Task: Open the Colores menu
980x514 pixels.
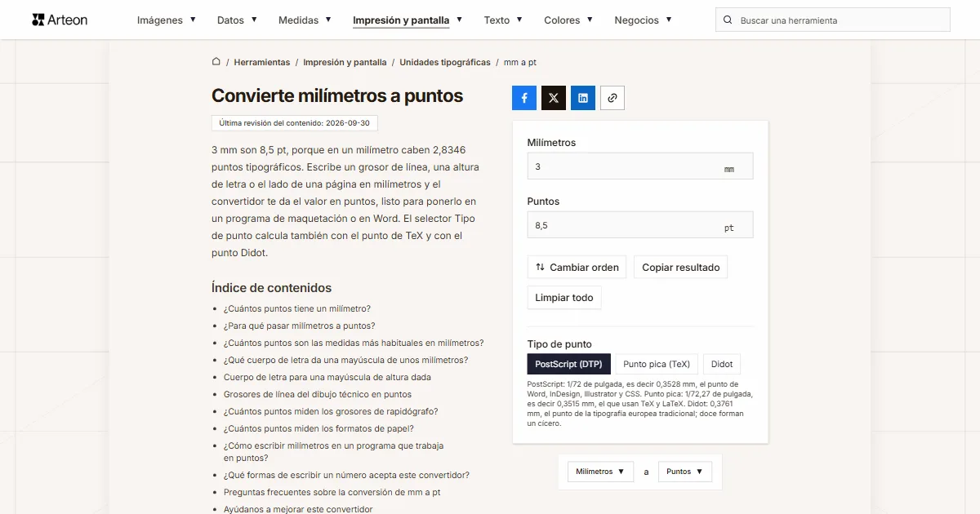Action: click(x=568, y=20)
